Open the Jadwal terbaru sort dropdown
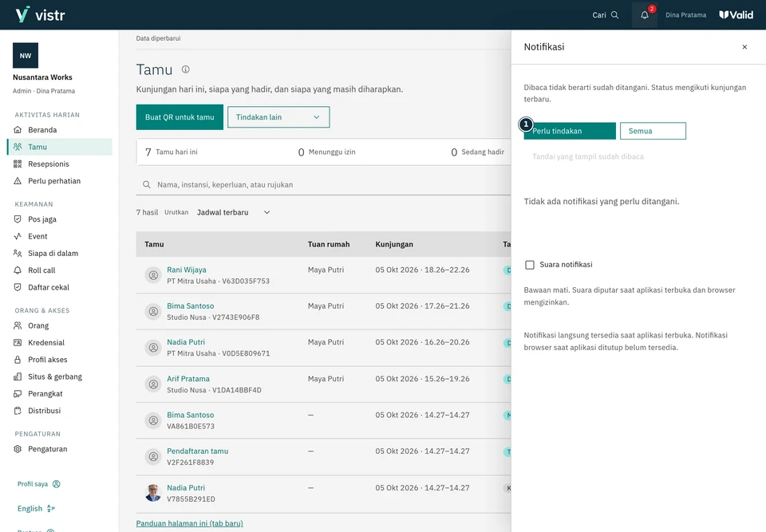Image resolution: width=766 pixels, height=532 pixels. pyautogui.click(x=233, y=212)
